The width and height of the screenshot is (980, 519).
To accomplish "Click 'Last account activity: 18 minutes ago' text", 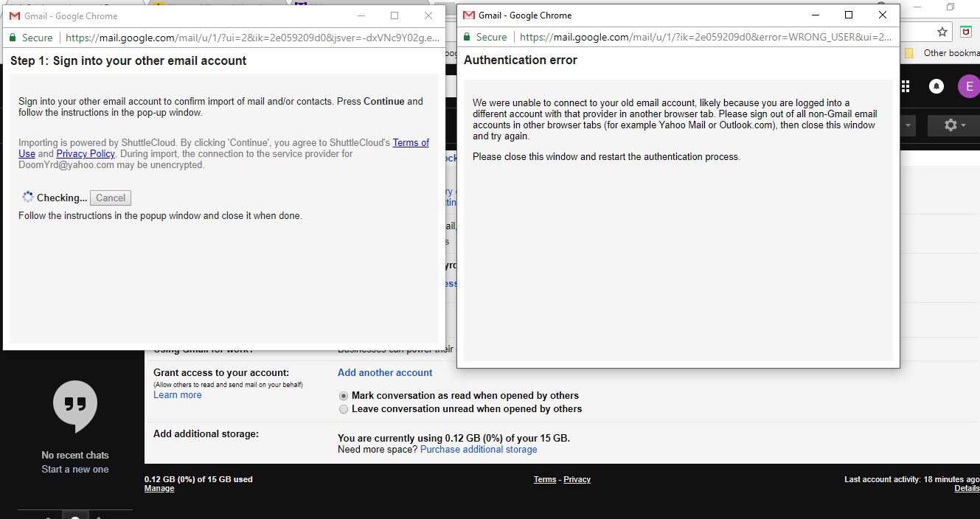I will tap(912, 479).
